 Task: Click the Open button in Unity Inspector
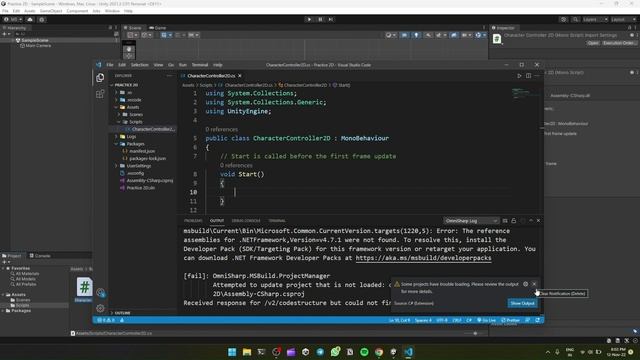click(x=593, y=43)
